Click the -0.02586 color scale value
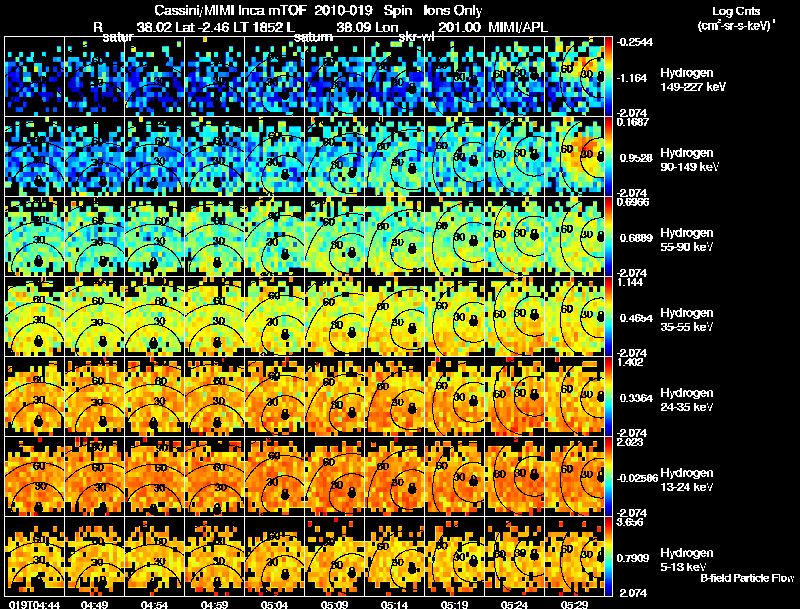The image size is (800, 609). pos(636,478)
